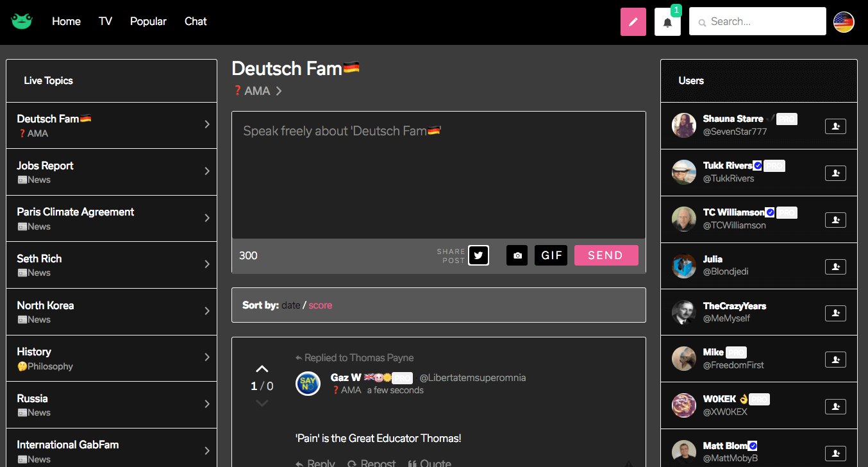The image size is (868, 467).
Task: Open the AMA breadcrumb chevron under Deutsch Fam
Action: pyautogui.click(x=279, y=90)
